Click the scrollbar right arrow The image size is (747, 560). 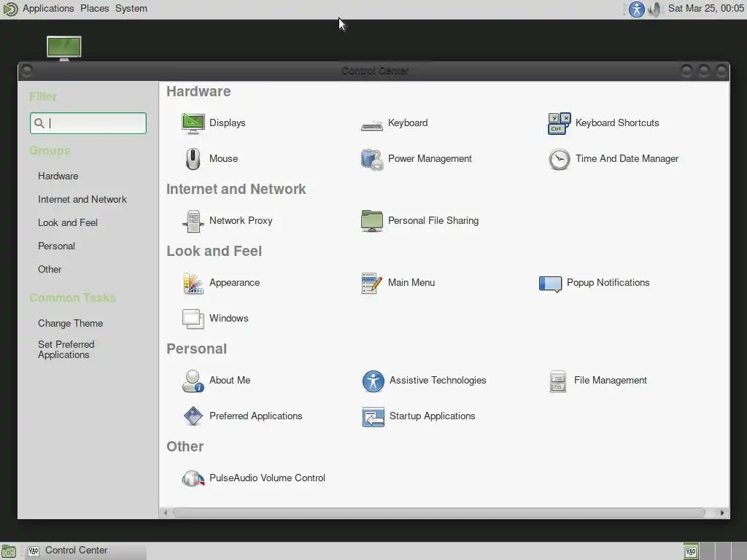[x=722, y=513]
